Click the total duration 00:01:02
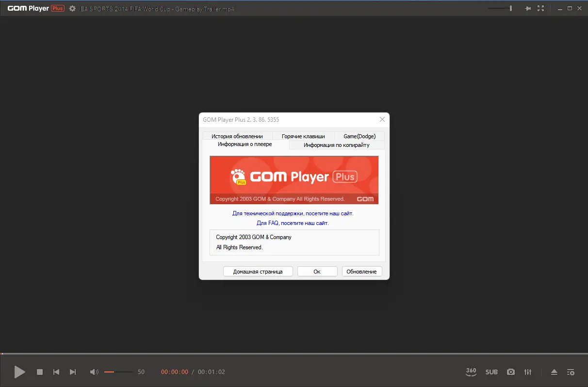The image size is (588, 387). coord(212,372)
